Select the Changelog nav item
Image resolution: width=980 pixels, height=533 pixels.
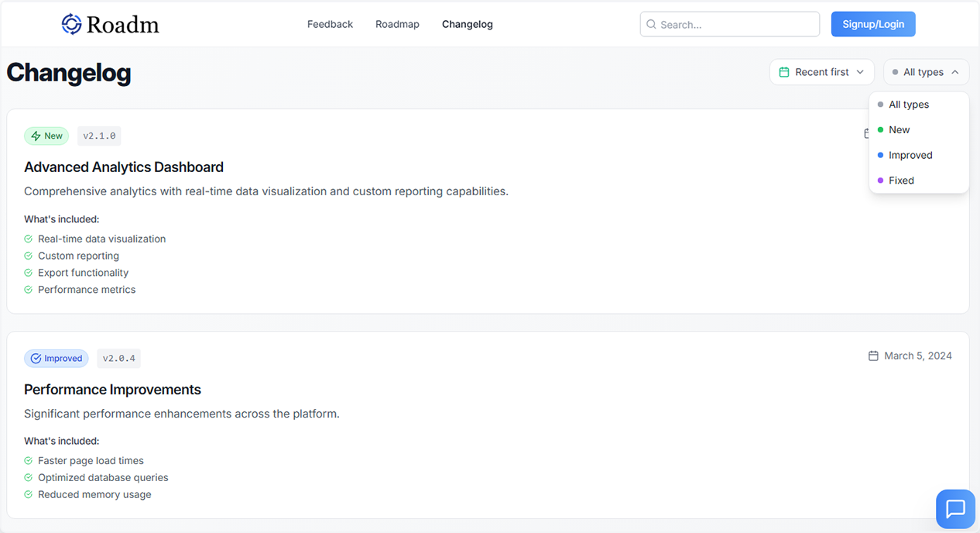[467, 24]
